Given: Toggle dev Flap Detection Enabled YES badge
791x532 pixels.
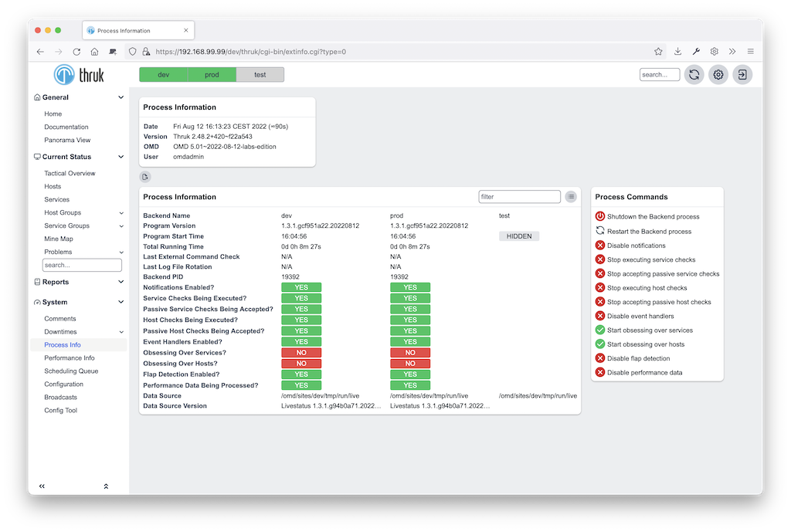Looking at the screenshot, I should point(301,374).
